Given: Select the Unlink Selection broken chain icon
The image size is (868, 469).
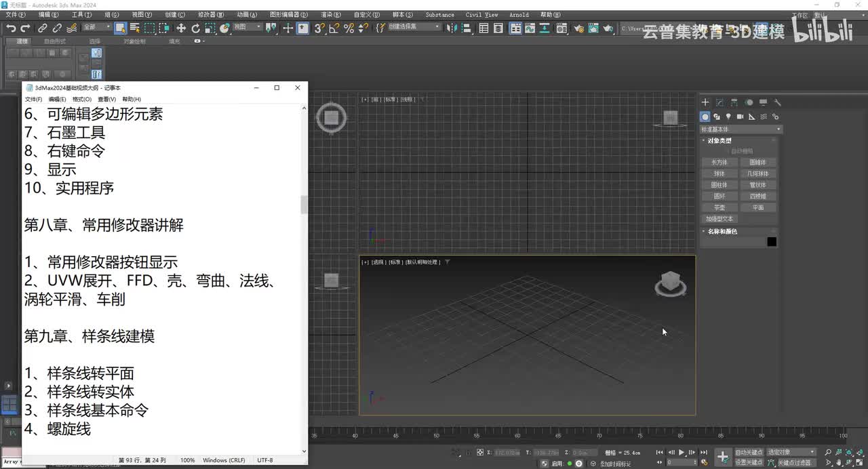Looking at the screenshot, I should (x=57, y=28).
